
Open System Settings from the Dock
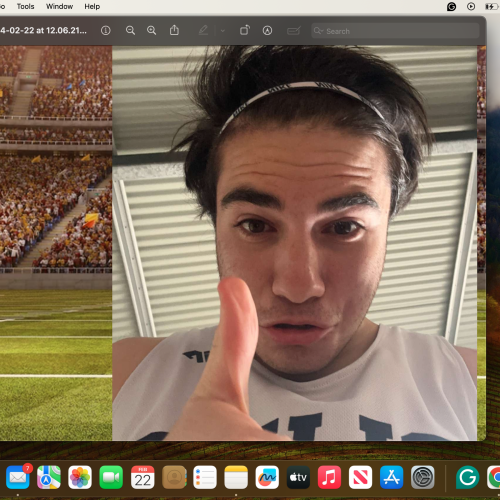tap(423, 477)
